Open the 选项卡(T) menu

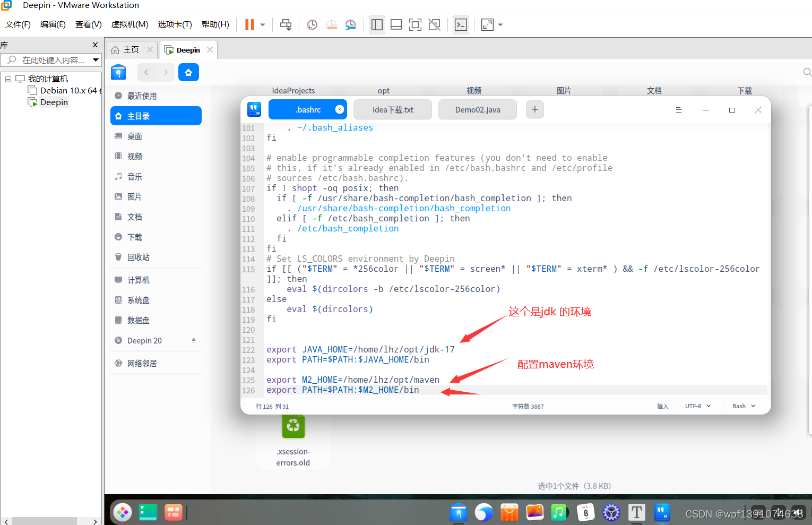pyautogui.click(x=175, y=24)
